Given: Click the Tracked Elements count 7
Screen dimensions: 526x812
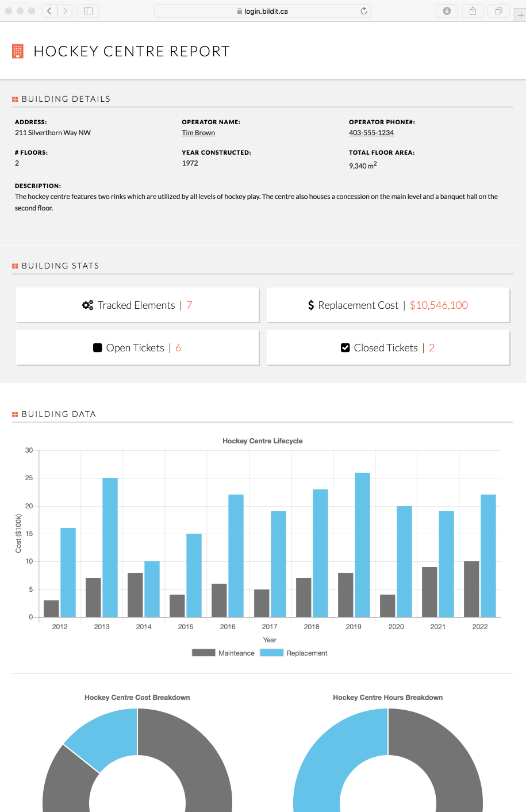Looking at the screenshot, I should pyautogui.click(x=189, y=305).
